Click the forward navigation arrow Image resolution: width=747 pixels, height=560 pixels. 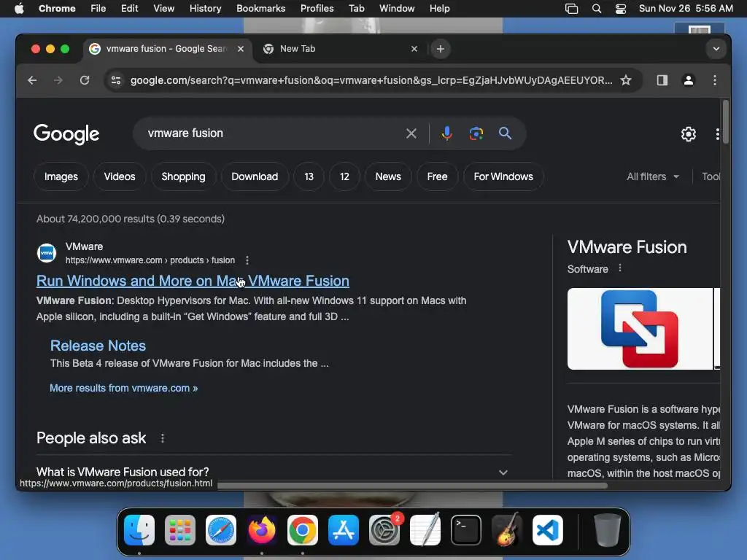coord(58,80)
